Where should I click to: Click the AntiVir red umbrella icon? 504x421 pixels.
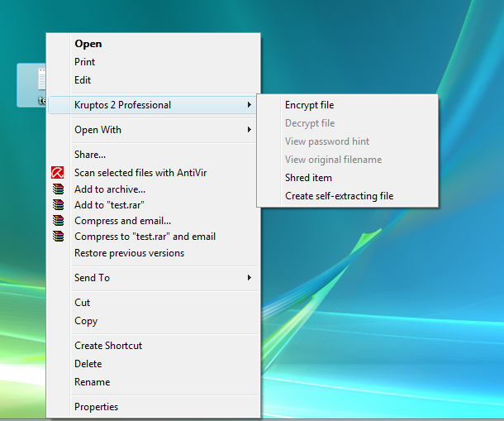point(58,173)
